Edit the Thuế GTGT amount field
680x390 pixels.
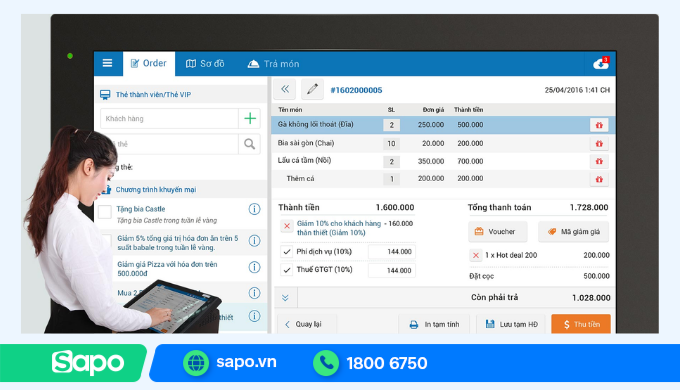[392, 270]
